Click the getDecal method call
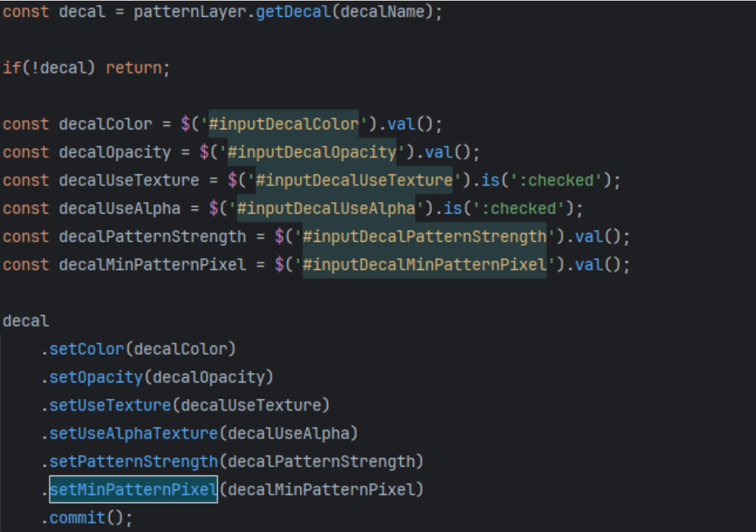The image size is (756, 532). pyautogui.click(x=293, y=11)
